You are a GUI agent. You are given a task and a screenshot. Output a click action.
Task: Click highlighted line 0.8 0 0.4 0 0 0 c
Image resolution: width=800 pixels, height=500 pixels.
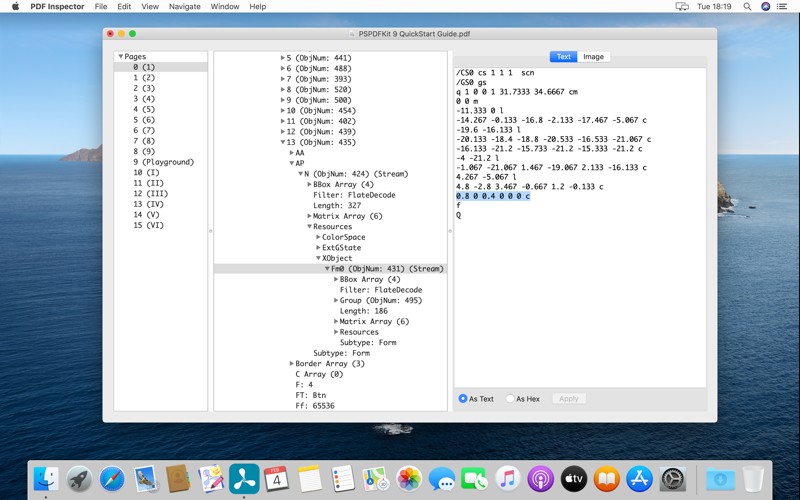[x=493, y=197]
